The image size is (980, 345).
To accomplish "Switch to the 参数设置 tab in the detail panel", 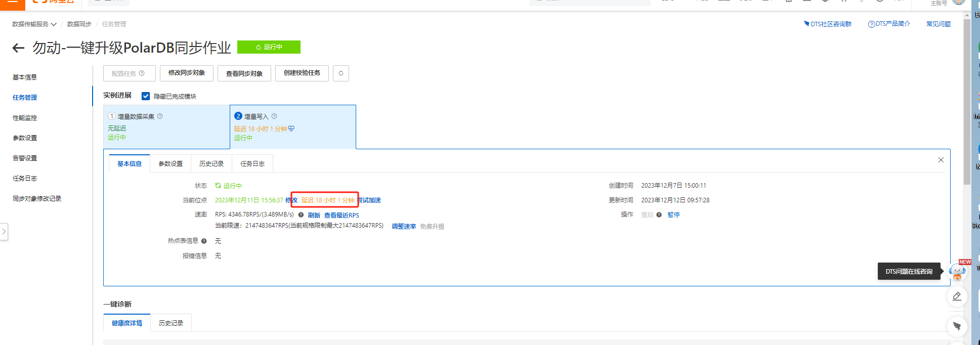I will point(171,164).
